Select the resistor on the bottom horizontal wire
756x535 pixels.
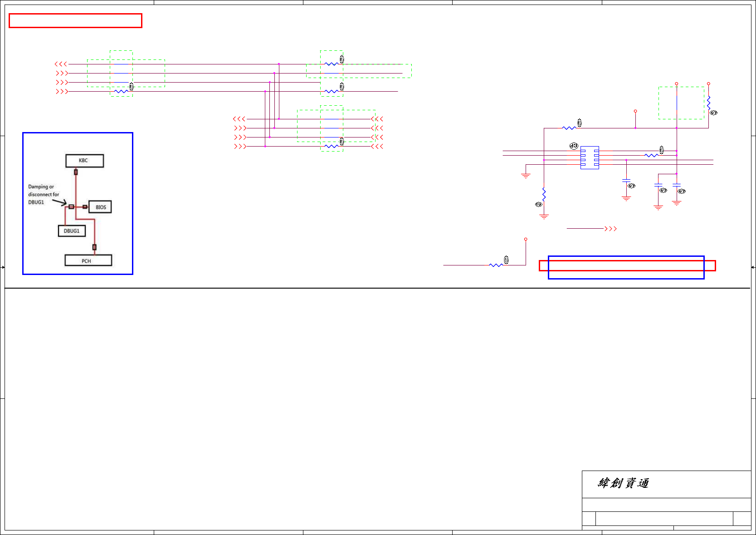coord(496,265)
